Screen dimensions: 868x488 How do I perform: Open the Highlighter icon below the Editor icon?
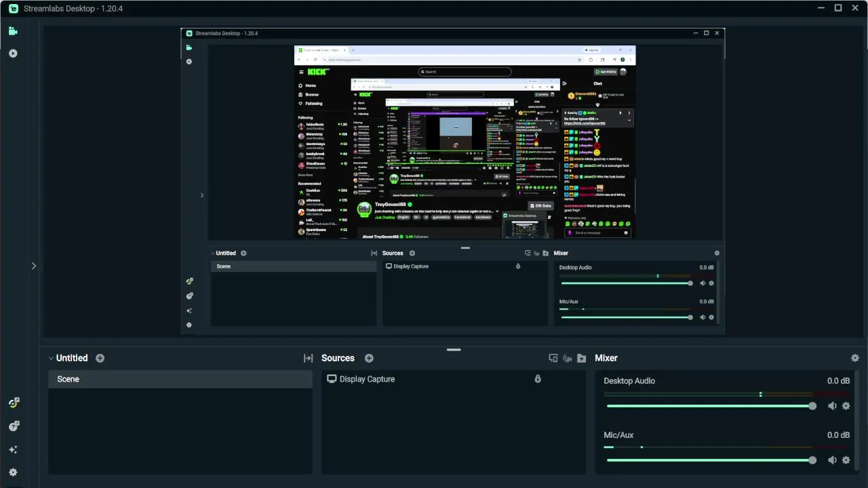click(13, 54)
